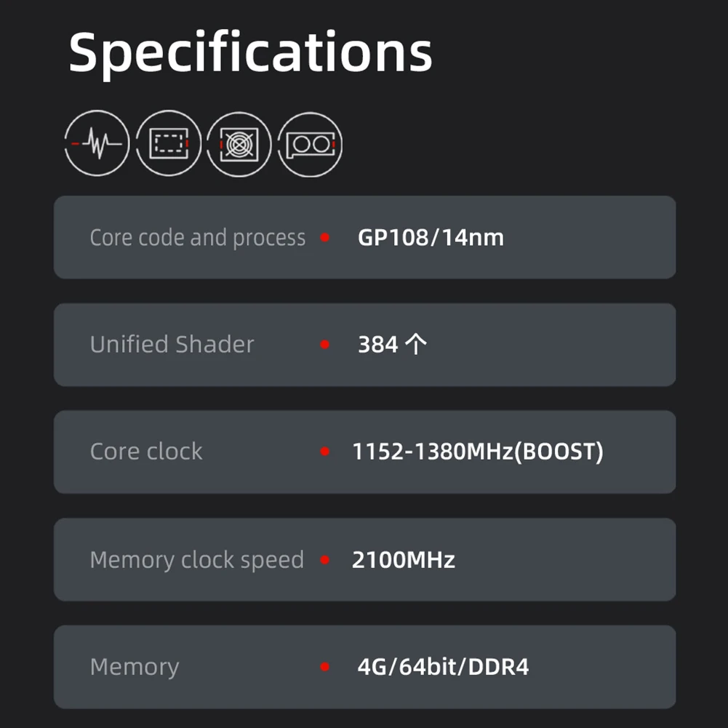Click the red dot beside Memory
The width and height of the screenshot is (728, 728).
325,667
